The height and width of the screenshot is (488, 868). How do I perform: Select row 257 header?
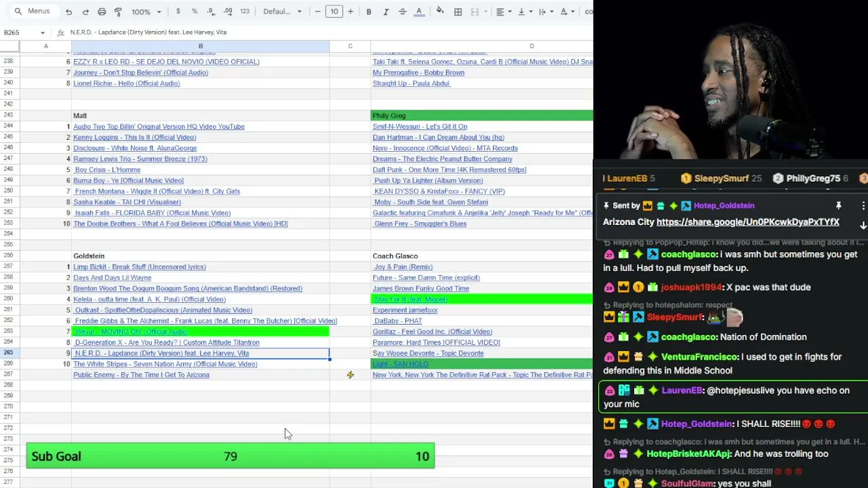coord(9,267)
